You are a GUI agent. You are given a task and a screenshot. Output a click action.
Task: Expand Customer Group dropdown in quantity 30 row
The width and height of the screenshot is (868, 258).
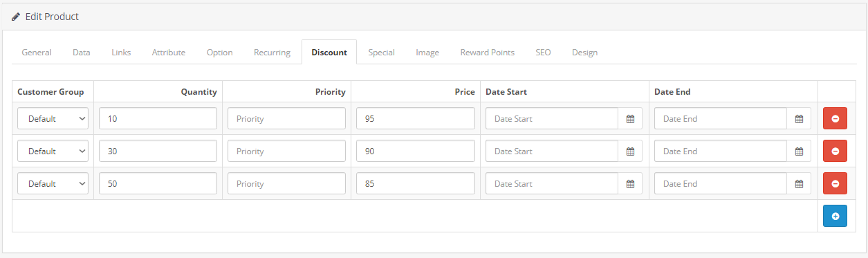tap(53, 151)
